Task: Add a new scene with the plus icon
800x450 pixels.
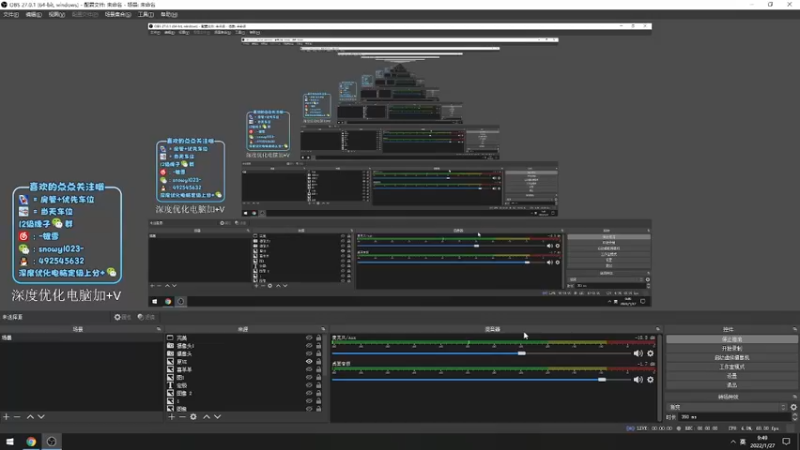Action: [6, 417]
